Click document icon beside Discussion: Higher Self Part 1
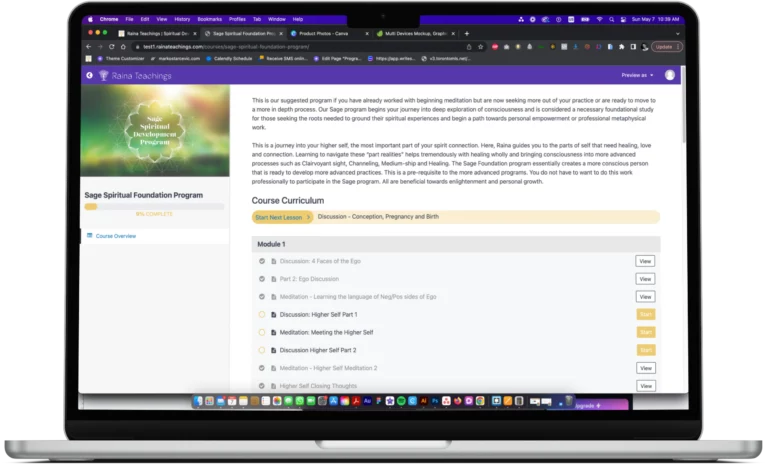This screenshot has height=464, width=768. [x=274, y=315]
